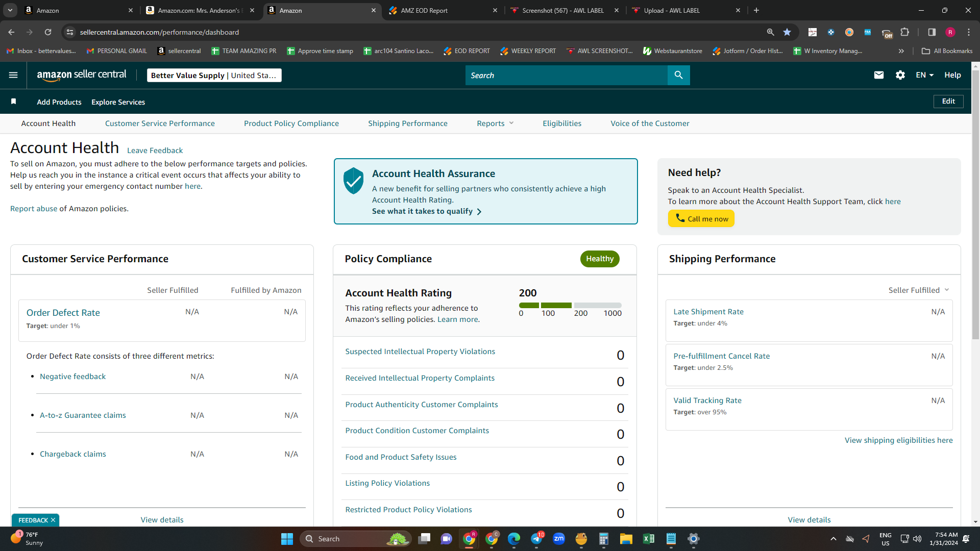
Task: Open the Chrome profile avatar
Action: click(x=950, y=32)
